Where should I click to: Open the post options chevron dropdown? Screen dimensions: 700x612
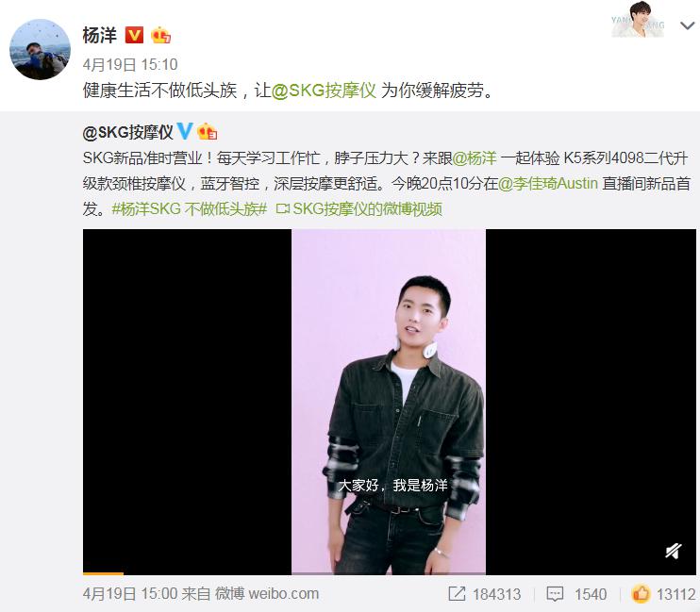click(687, 25)
